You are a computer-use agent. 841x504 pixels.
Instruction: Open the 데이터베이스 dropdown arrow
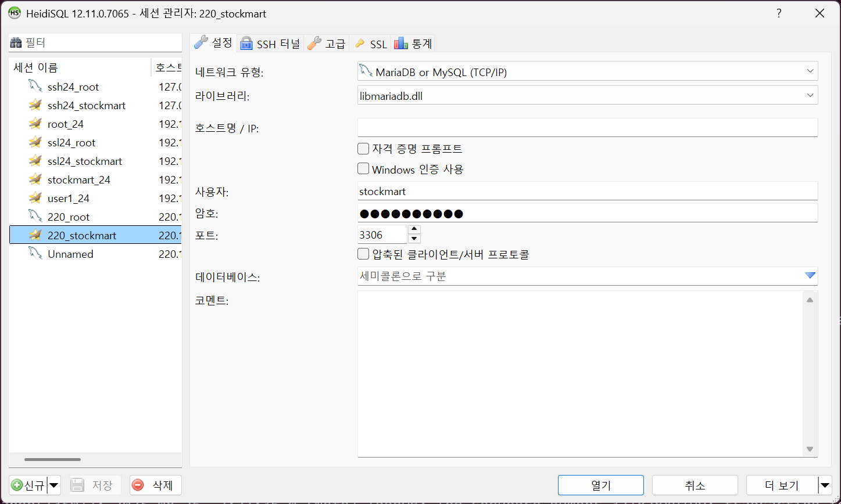pos(810,276)
